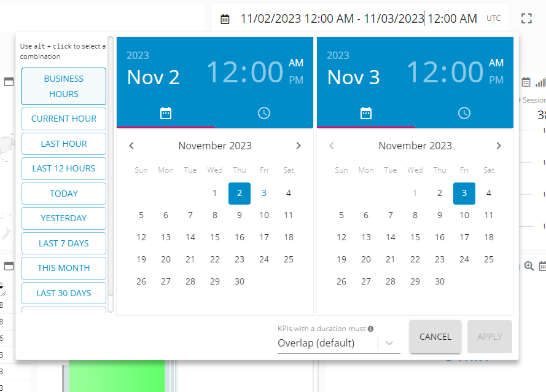Go to next month in end calendar
546x392 pixels.
[499, 146]
